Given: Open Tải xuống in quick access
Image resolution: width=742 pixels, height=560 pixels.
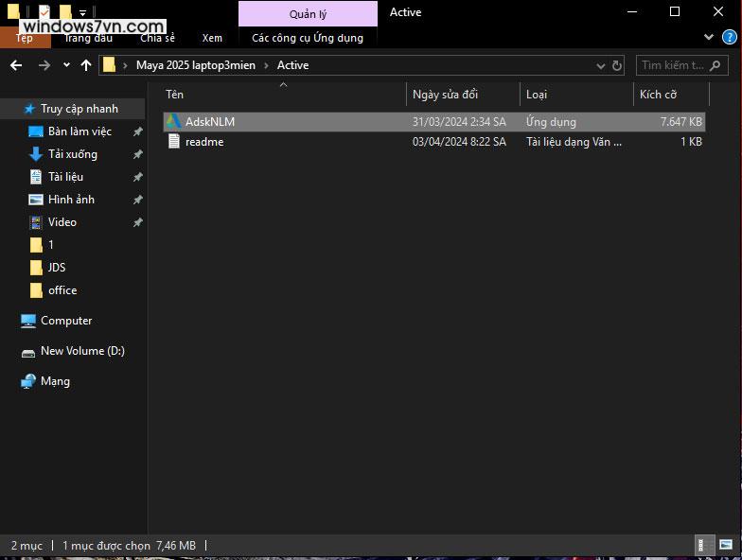Looking at the screenshot, I should pos(73,154).
